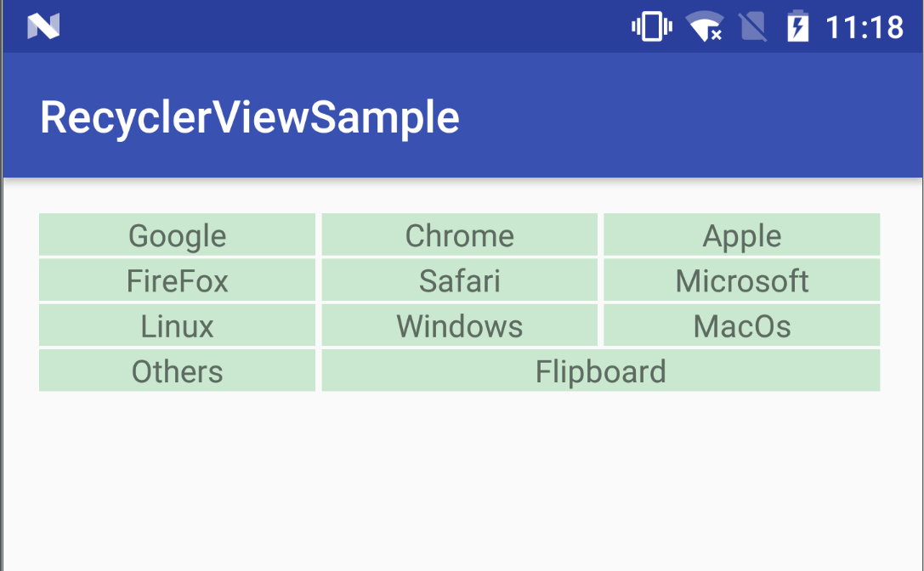Tap the Linux grid cell
Viewport: 924px width, 571px height.
coord(177,325)
